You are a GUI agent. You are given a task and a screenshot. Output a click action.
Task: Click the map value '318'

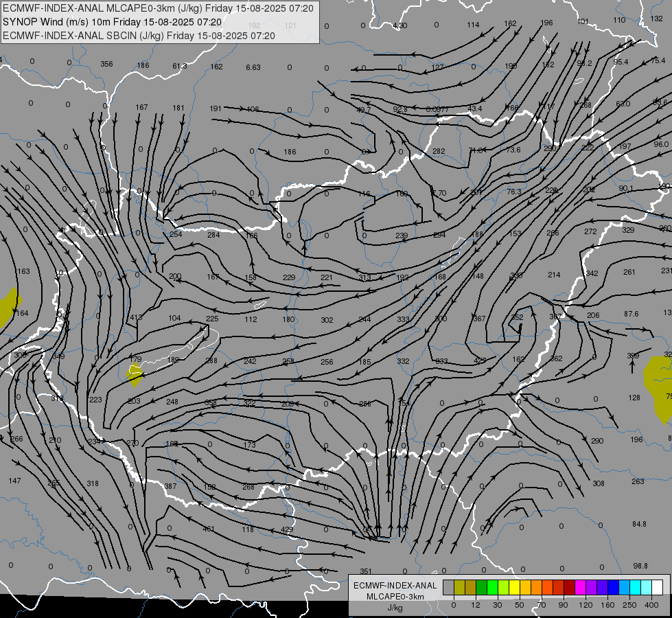pyautogui.click(x=93, y=483)
